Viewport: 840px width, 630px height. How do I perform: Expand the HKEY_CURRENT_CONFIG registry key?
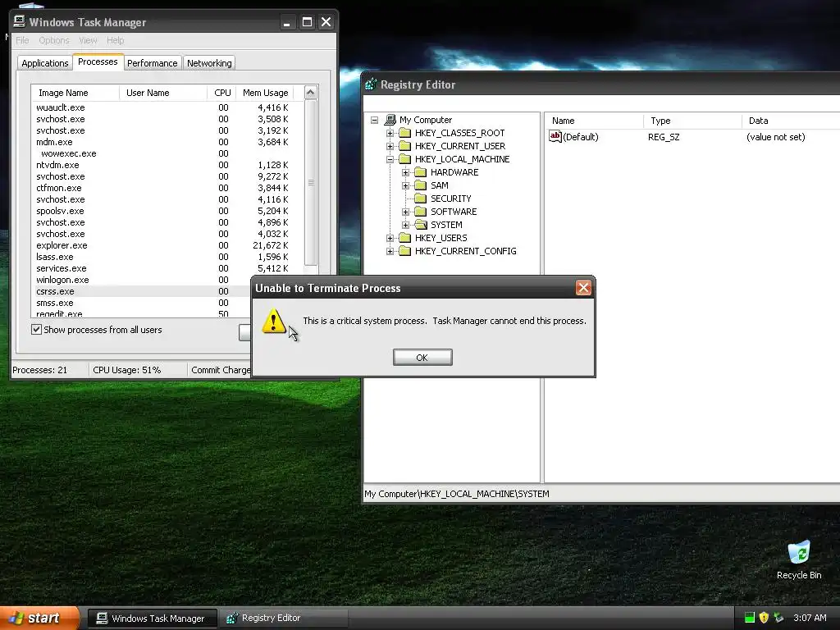point(390,251)
